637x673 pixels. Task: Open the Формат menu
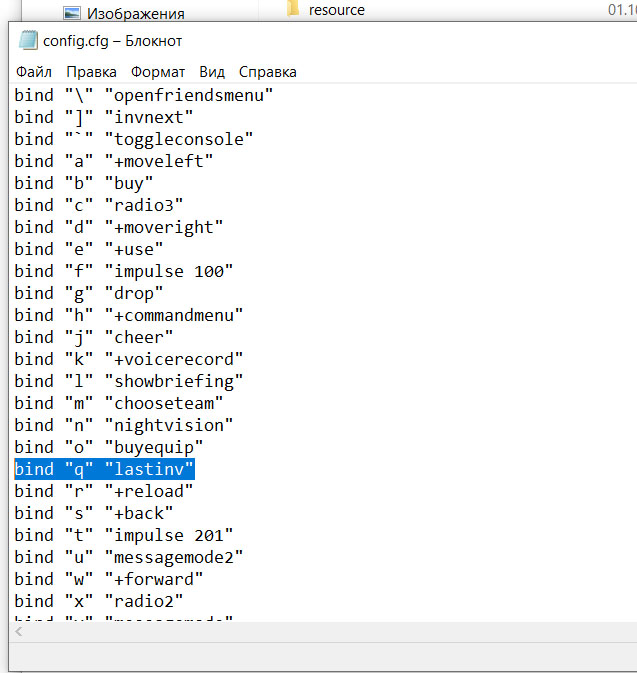click(158, 72)
